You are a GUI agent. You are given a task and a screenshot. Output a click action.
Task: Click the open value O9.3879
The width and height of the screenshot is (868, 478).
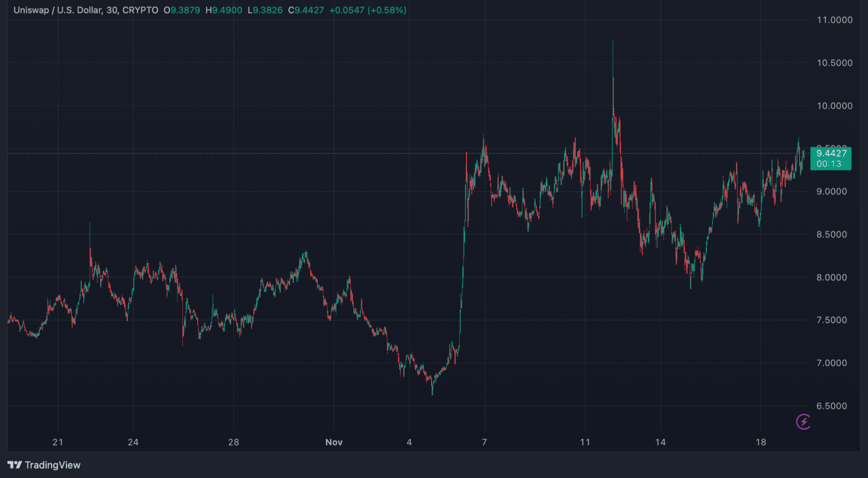tap(182, 10)
